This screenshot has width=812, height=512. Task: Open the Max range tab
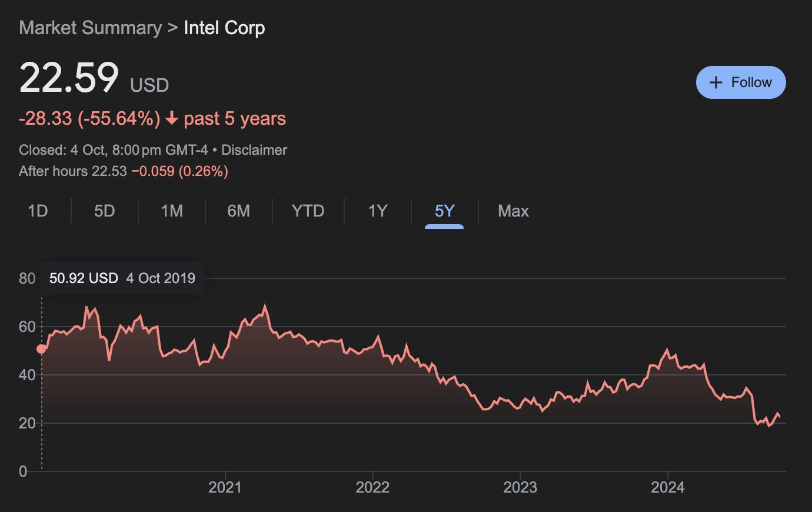pos(513,211)
